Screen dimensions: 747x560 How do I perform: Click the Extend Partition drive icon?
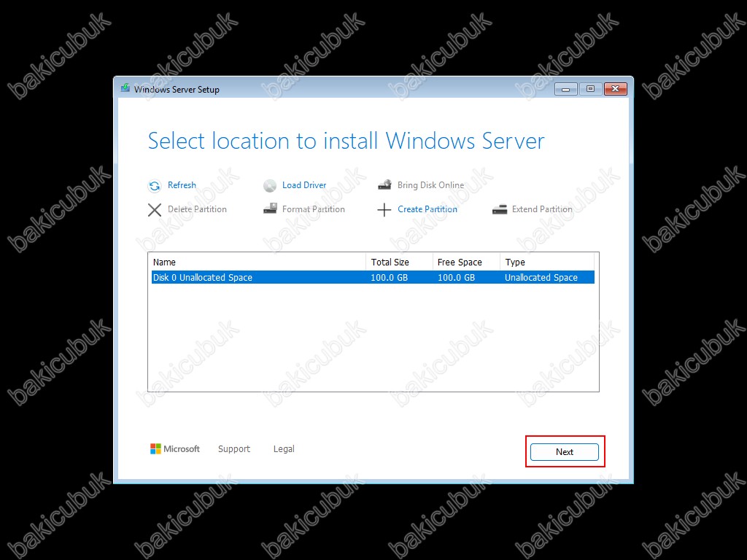(499, 209)
